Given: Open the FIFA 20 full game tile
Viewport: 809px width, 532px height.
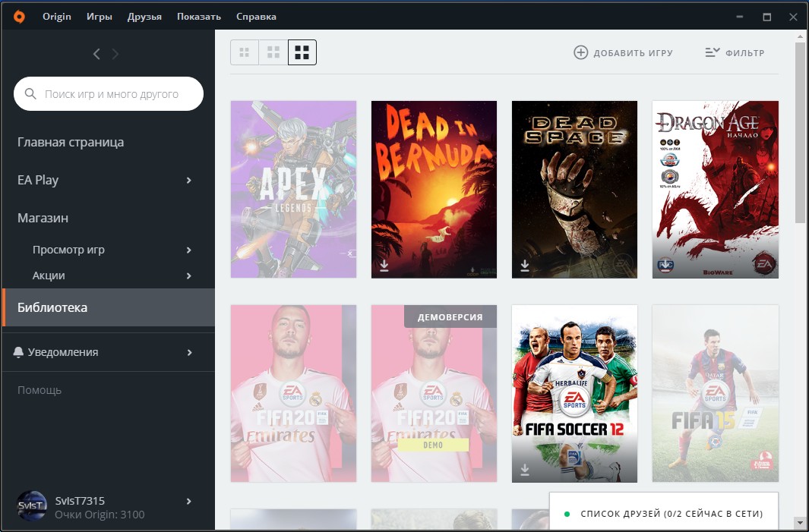Looking at the screenshot, I should (293, 393).
